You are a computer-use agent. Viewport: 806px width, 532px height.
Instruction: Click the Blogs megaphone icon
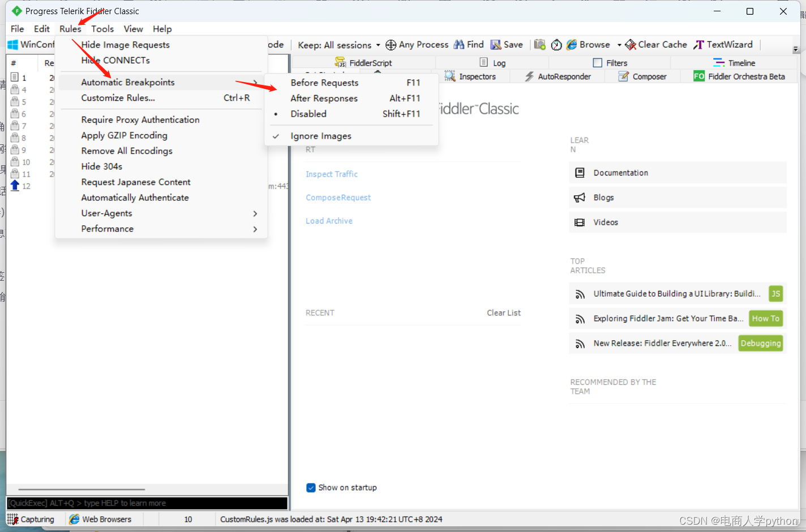click(580, 198)
